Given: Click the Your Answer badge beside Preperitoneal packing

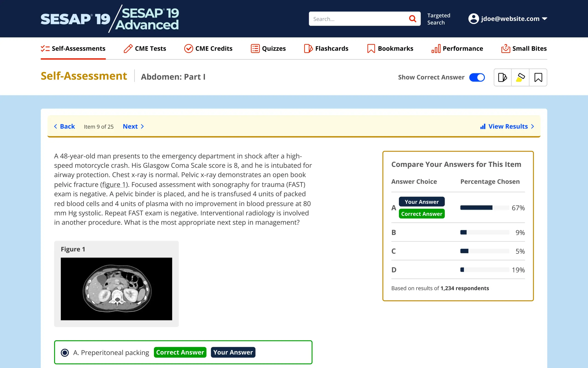Looking at the screenshot, I should click(233, 352).
